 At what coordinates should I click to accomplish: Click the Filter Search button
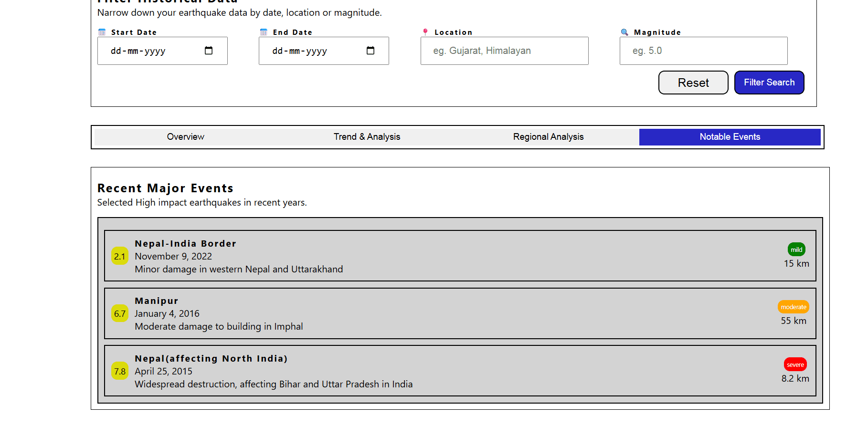click(x=769, y=83)
